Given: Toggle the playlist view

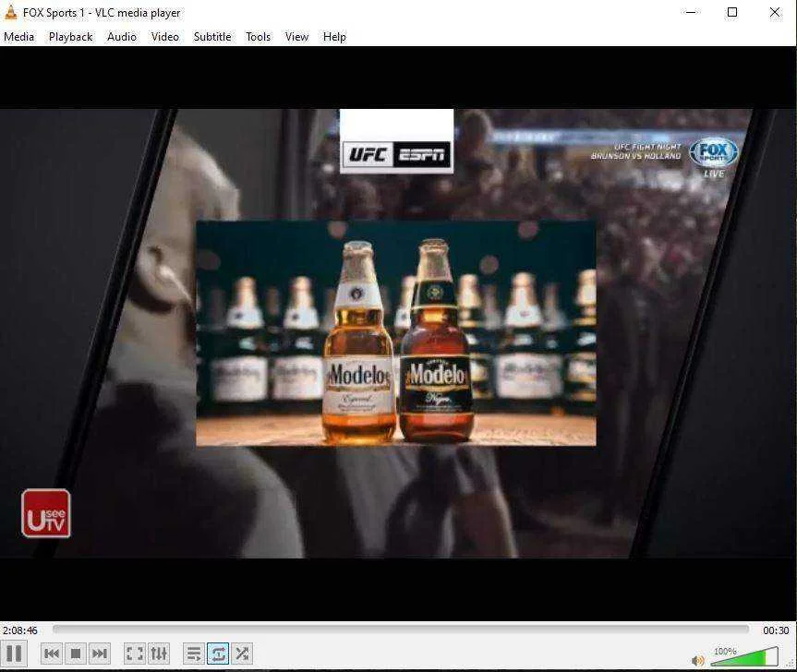Looking at the screenshot, I should coord(194,654).
